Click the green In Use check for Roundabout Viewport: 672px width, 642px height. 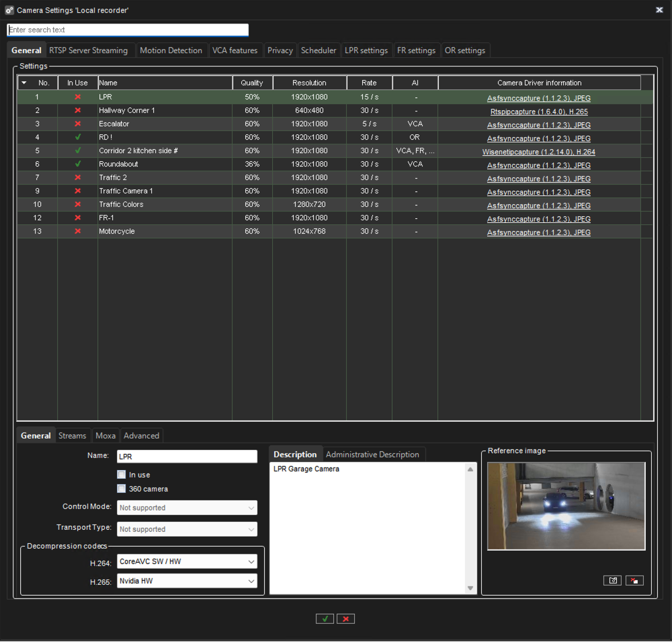(77, 164)
